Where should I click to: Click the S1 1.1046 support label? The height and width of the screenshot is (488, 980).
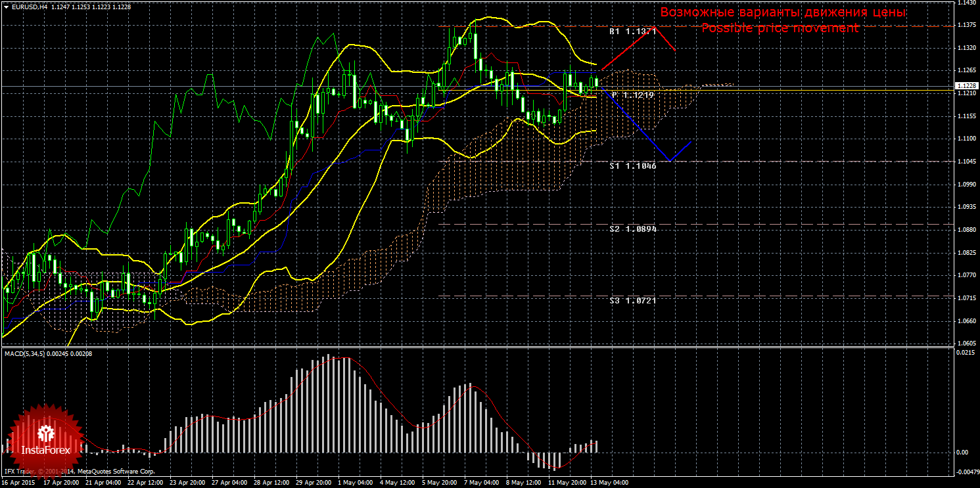632,166
